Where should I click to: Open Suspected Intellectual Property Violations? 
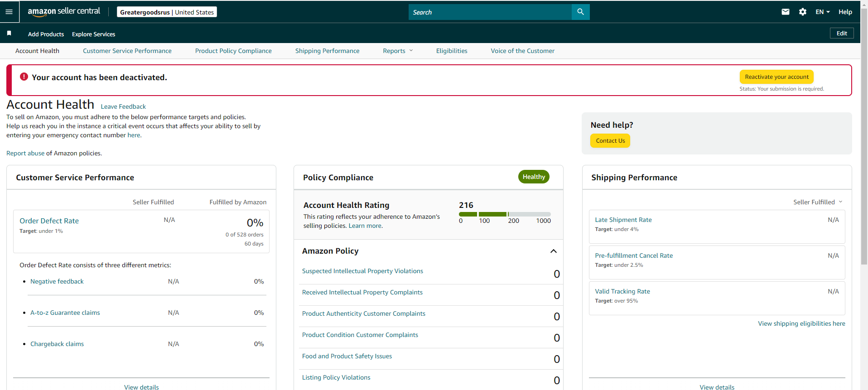(362, 271)
